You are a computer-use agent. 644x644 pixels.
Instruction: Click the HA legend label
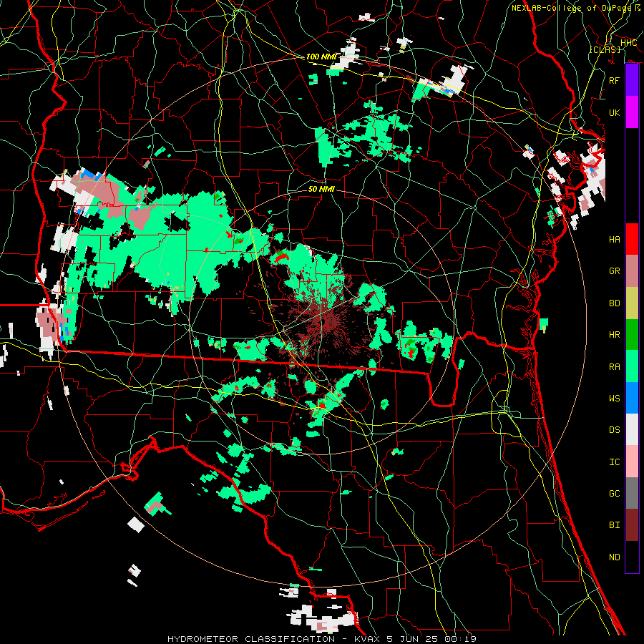(615, 239)
